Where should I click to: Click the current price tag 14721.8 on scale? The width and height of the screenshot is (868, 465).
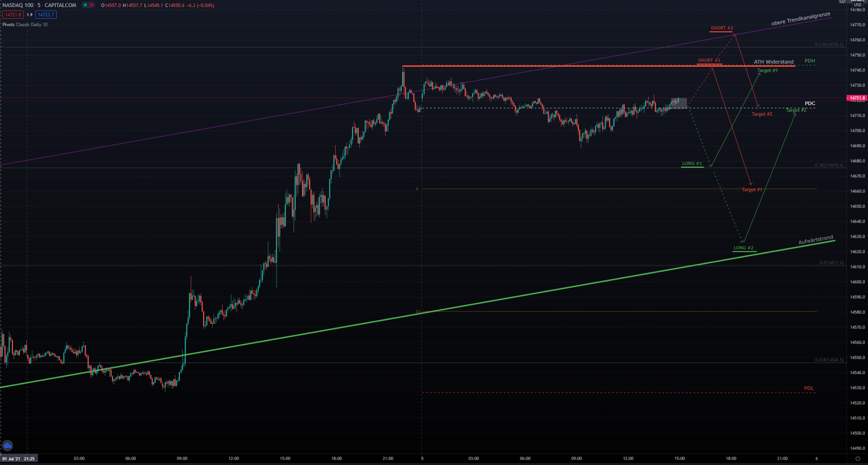[x=857, y=98]
